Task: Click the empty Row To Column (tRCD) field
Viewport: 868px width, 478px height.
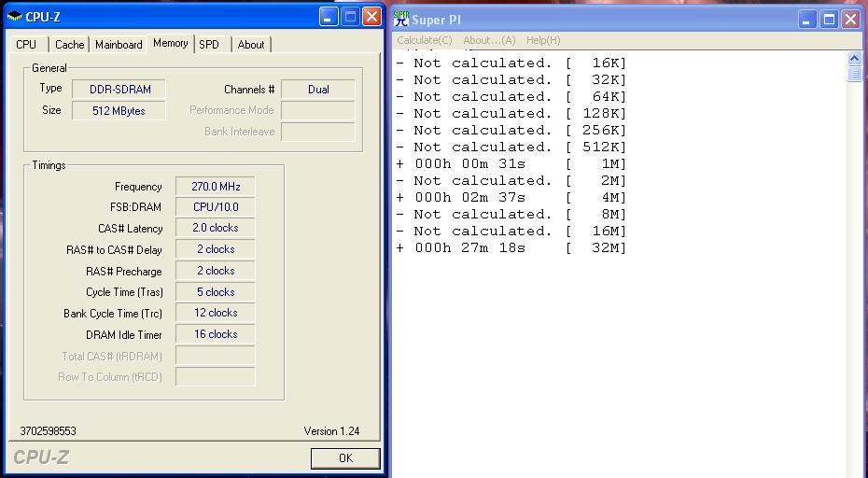Action: [216, 376]
